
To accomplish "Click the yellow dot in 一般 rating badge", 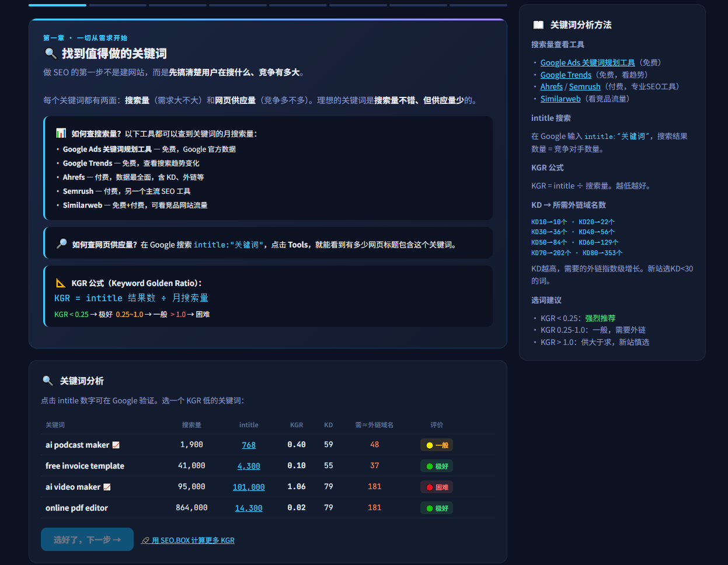I will point(430,445).
